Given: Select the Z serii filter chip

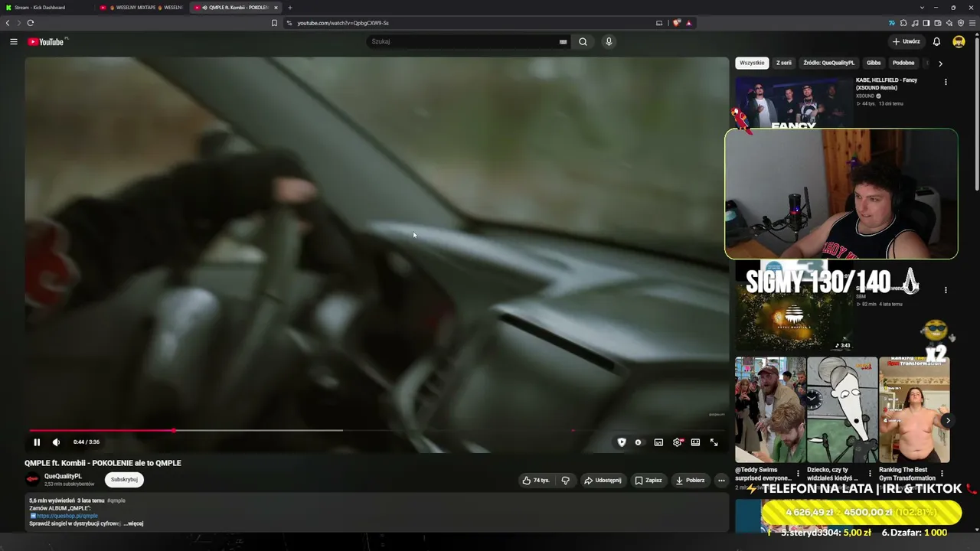Looking at the screenshot, I should [784, 63].
